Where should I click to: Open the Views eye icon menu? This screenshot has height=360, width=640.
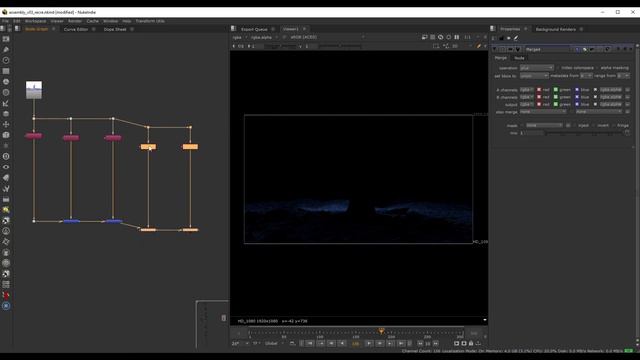6,167
